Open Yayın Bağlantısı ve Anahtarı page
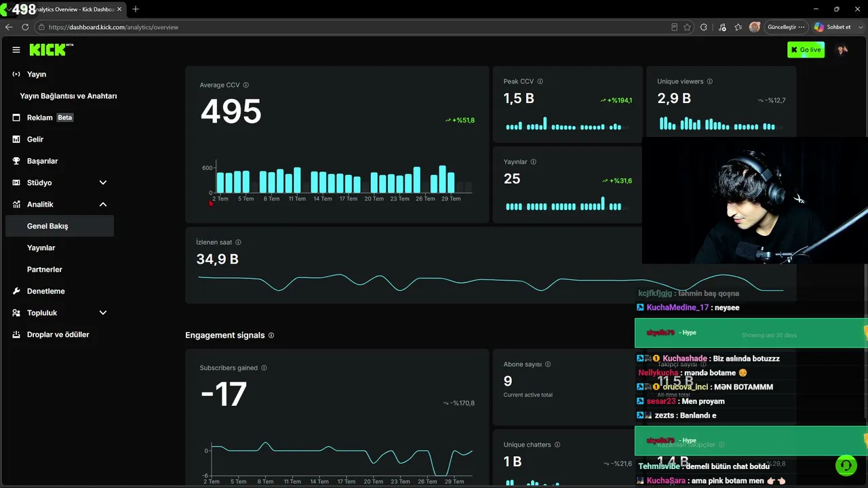Viewport: 868px width, 488px height. tap(68, 96)
